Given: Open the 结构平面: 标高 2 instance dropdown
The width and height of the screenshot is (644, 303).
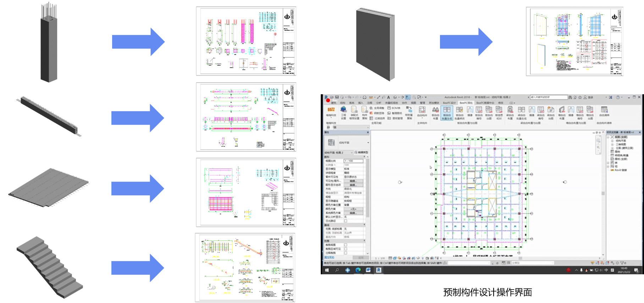Looking at the screenshot, I should pyautogui.click(x=338, y=153).
